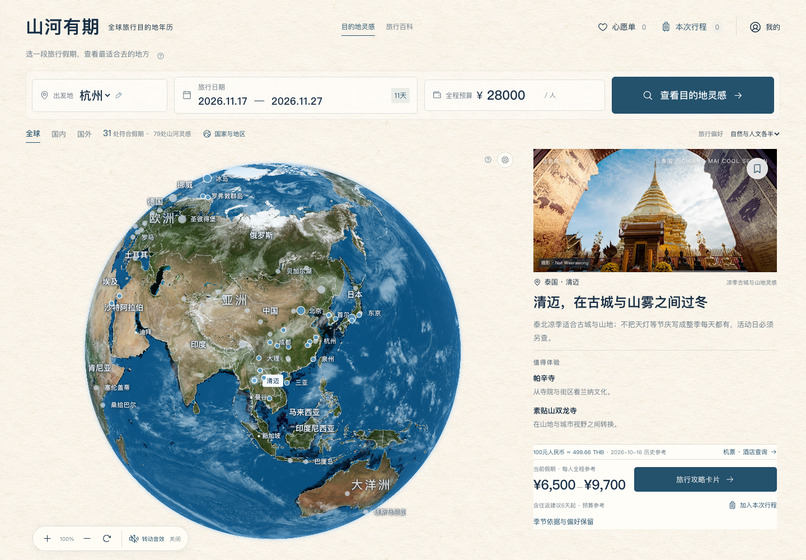Click the 帕辛寺 experience title

pyautogui.click(x=544, y=378)
